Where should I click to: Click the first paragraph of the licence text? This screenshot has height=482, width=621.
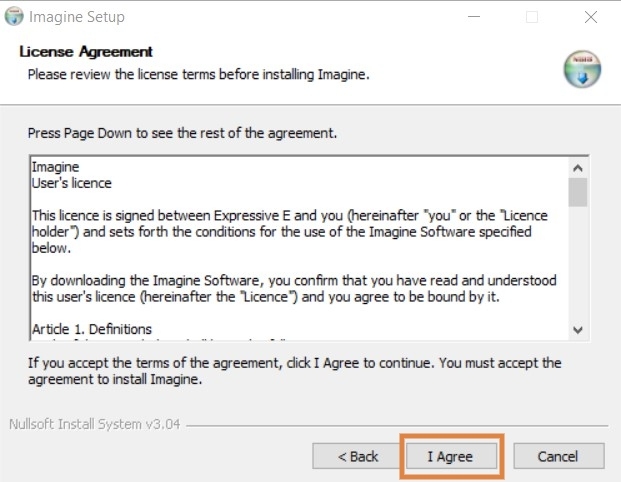290,231
